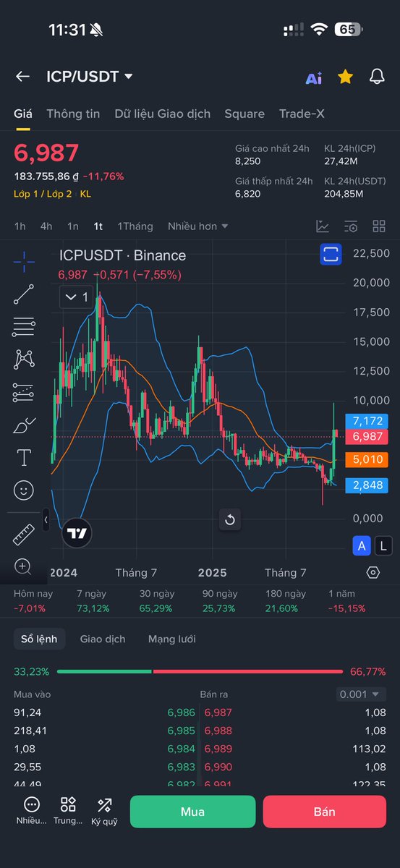Open price alerts bell icon
Image resolution: width=400 pixels, height=868 pixels.
(x=377, y=77)
